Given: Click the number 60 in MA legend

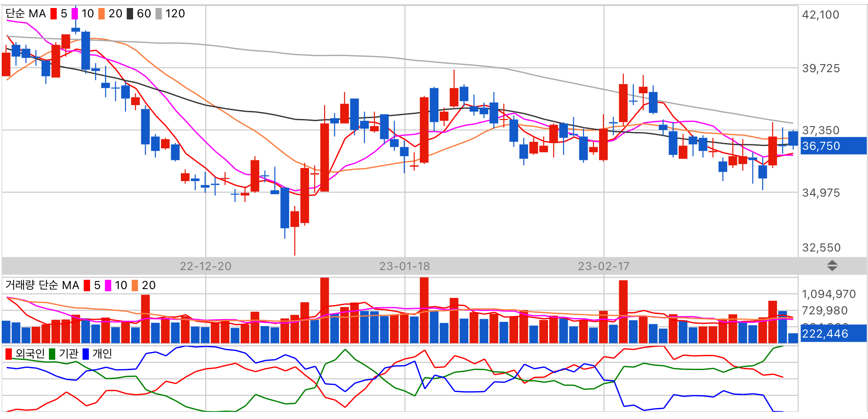Looking at the screenshot, I should pos(144,14).
